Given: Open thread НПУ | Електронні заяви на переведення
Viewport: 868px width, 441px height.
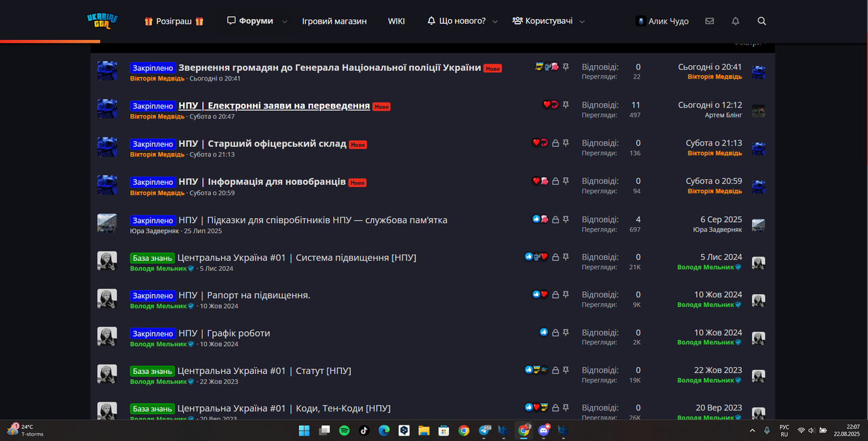Looking at the screenshot, I should click(x=274, y=106).
